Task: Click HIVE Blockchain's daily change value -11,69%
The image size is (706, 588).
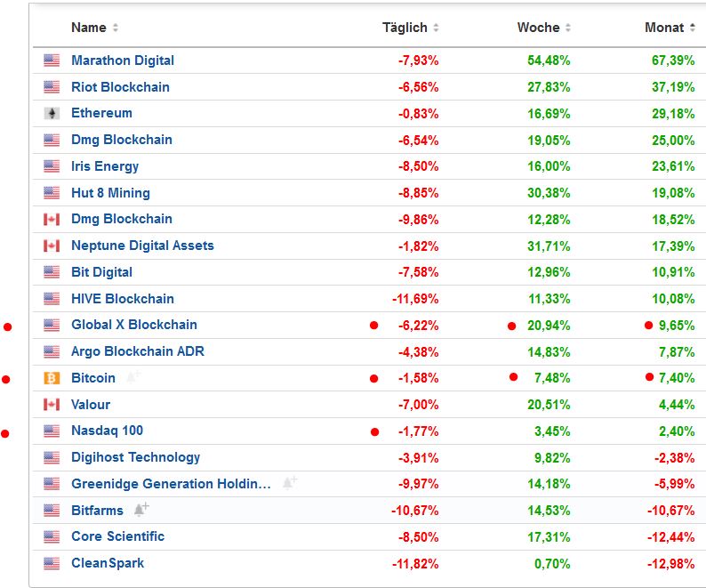Action: [415, 299]
